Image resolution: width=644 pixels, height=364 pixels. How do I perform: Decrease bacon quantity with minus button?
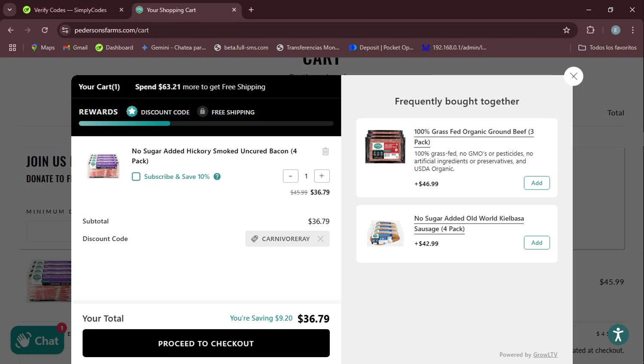[291, 176]
